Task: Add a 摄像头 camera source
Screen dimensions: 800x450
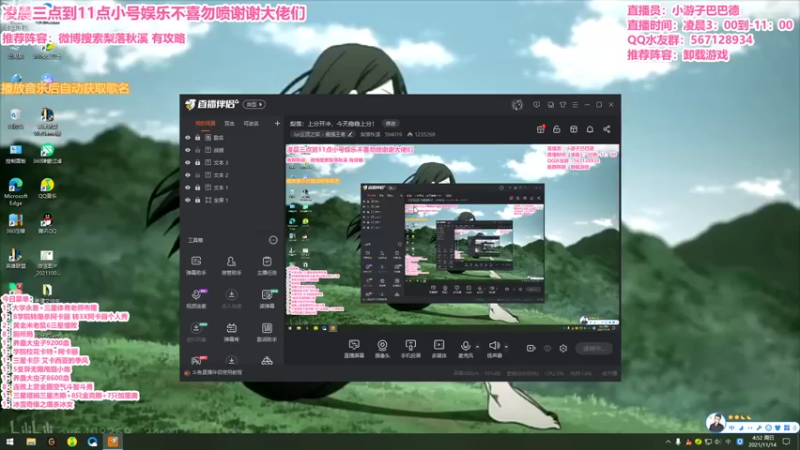Action: tap(382, 349)
